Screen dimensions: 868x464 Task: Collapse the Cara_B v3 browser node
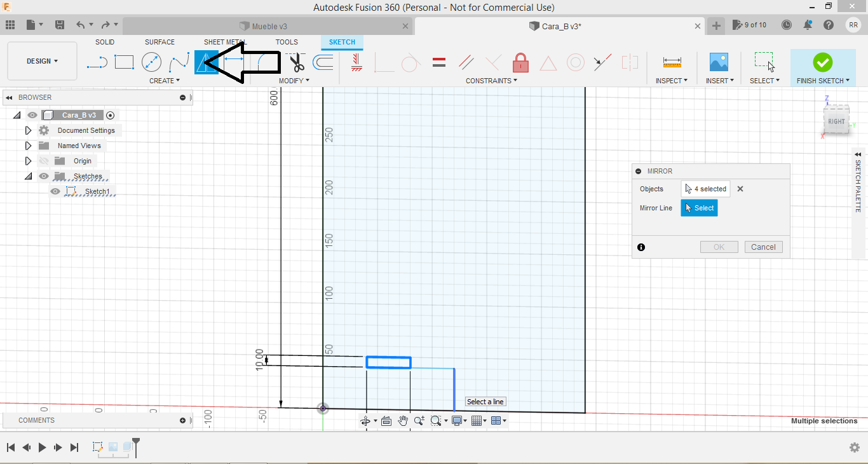point(17,115)
